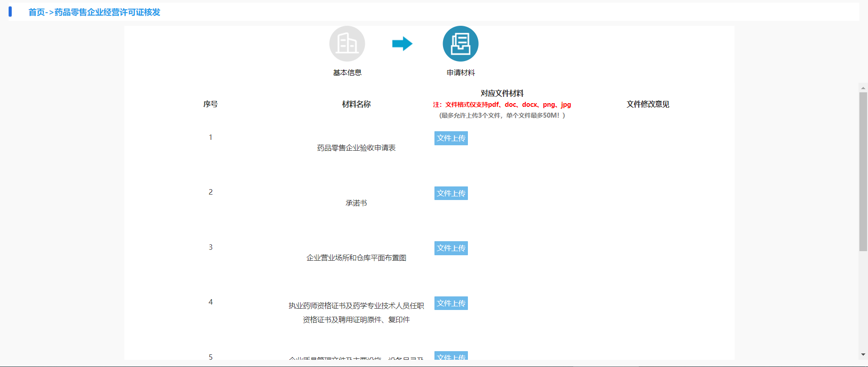The width and height of the screenshot is (868, 367).
Task: Click the 基本信息 building step icon
Action: 347,44
